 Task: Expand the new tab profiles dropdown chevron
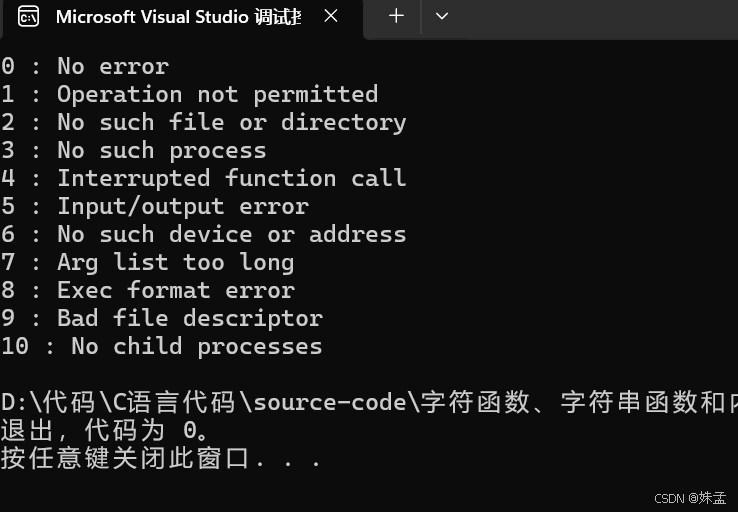[441, 16]
